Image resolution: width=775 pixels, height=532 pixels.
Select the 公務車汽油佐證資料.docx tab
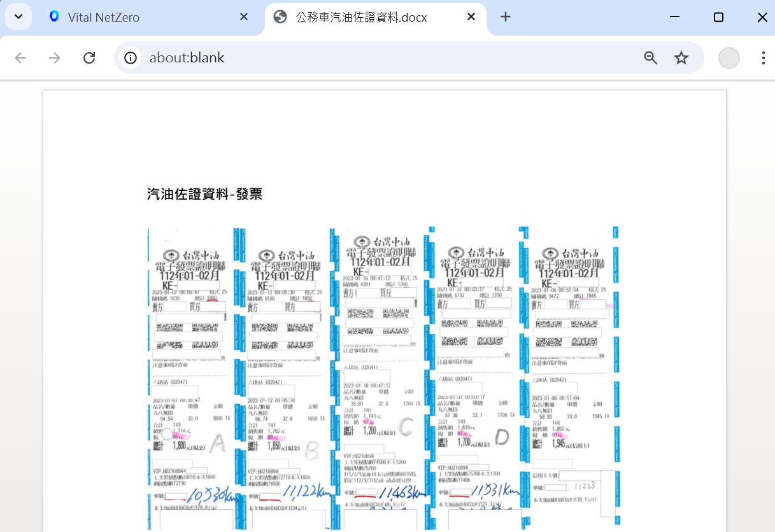[361, 17]
